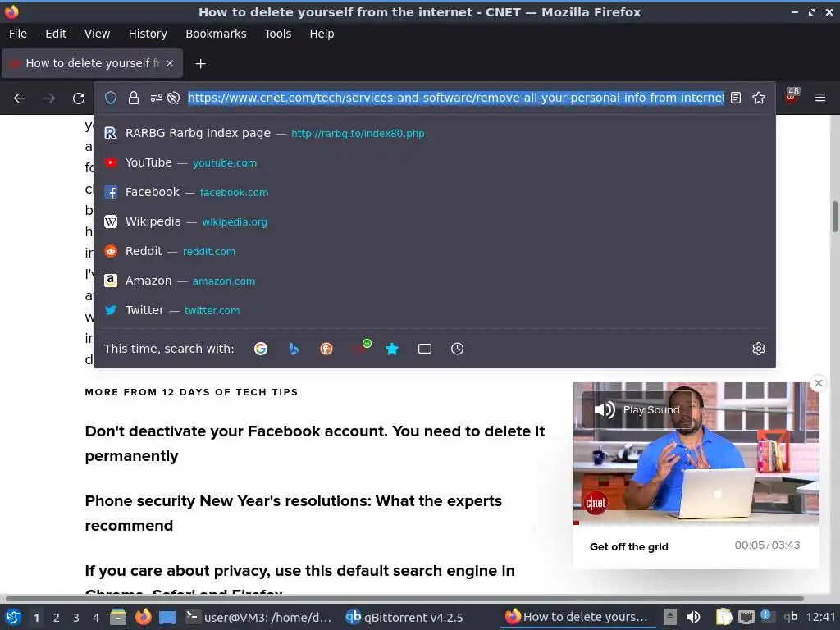Click the horizontal page scrollbar
This screenshot has height=630, width=840.
[x=404, y=598]
